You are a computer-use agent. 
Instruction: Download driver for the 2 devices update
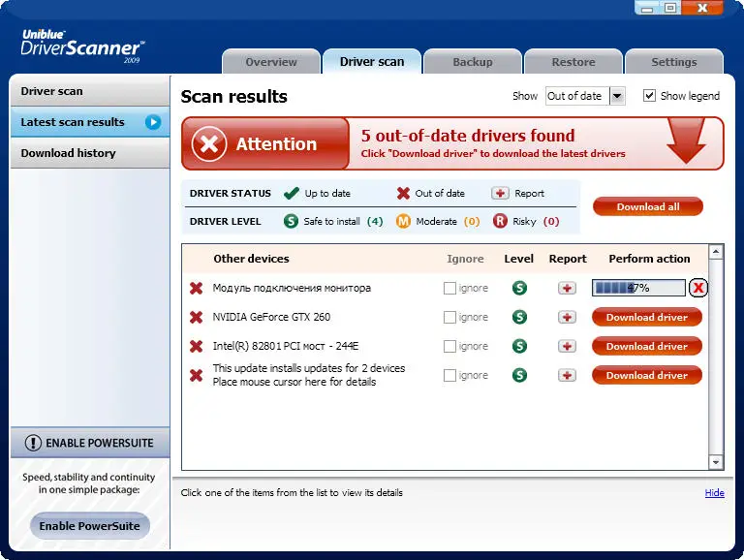click(x=647, y=375)
